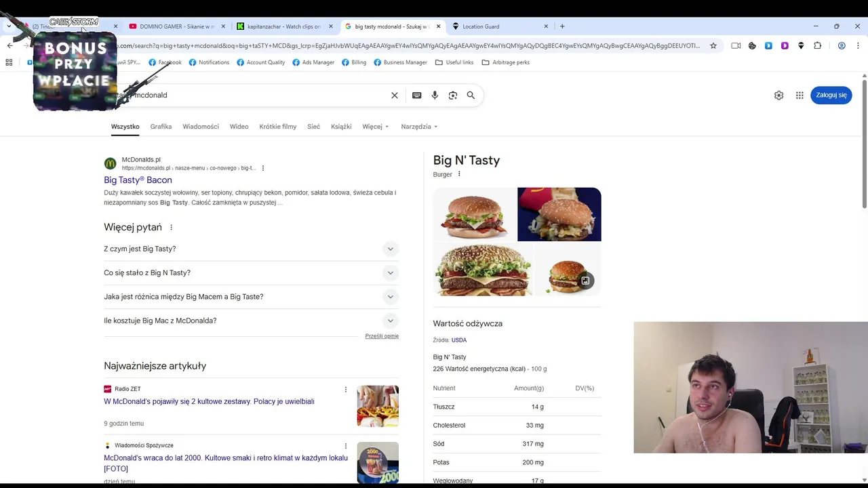This screenshot has width=868, height=488.
Task: Open options for Wiadomości Spożywcze article
Action: coord(346,446)
